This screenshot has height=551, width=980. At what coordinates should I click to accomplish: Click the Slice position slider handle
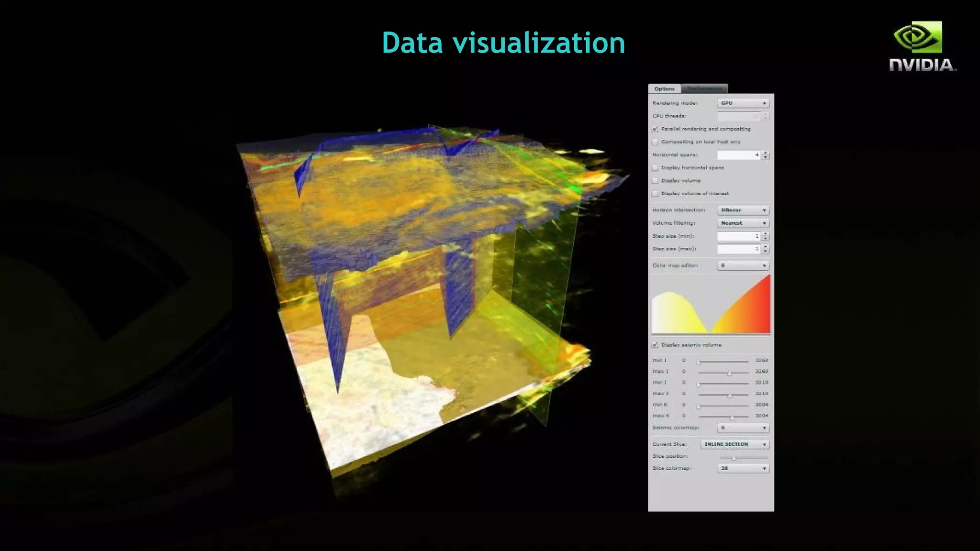coord(734,458)
